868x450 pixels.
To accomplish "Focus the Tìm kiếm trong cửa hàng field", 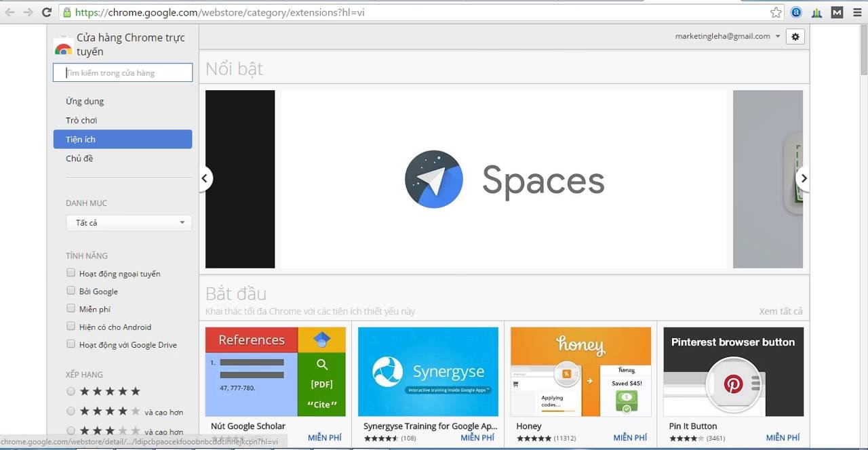I will (x=123, y=73).
